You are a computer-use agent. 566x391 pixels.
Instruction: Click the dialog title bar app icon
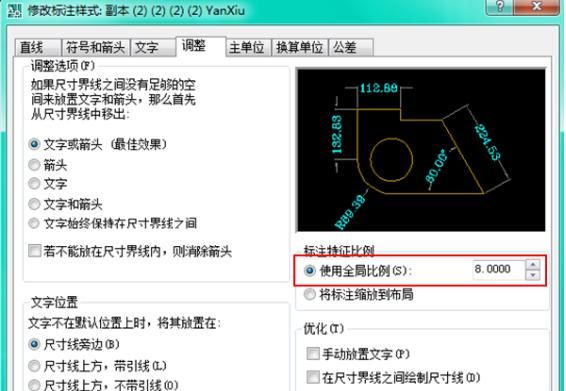pos(14,10)
